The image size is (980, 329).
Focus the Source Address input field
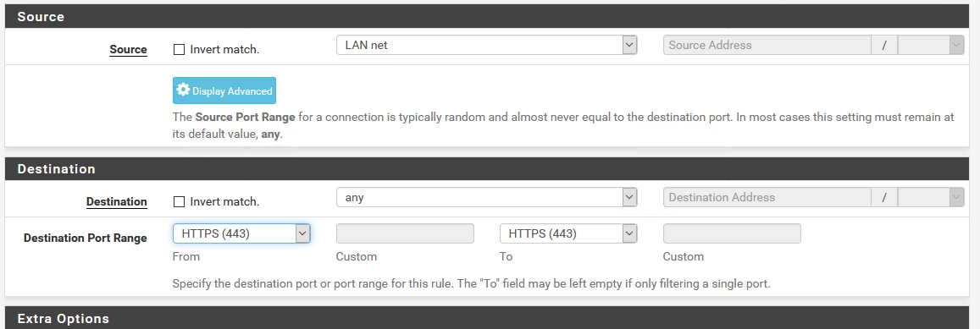(767, 45)
